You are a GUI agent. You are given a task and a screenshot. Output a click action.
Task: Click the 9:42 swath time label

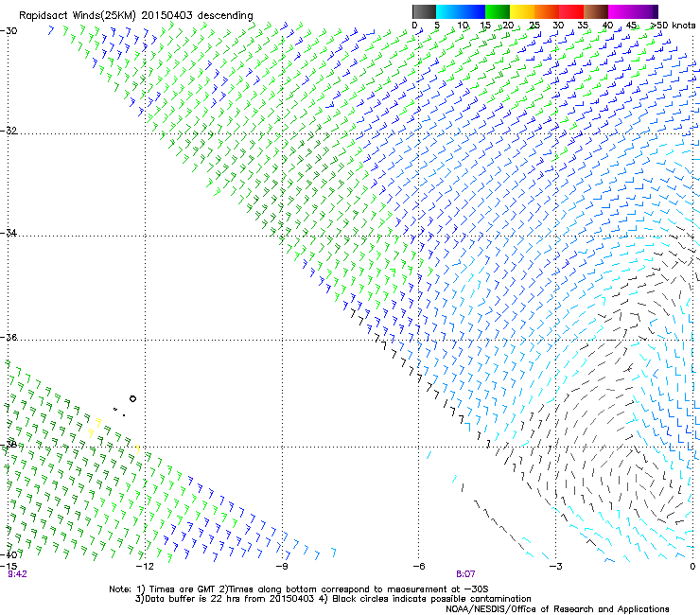click(x=17, y=574)
